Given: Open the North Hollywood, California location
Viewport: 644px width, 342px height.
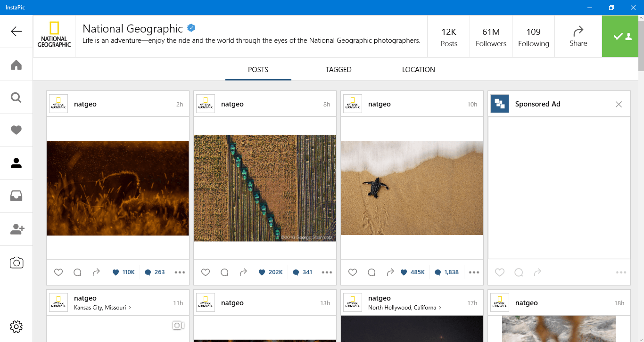Looking at the screenshot, I should click(405, 308).
